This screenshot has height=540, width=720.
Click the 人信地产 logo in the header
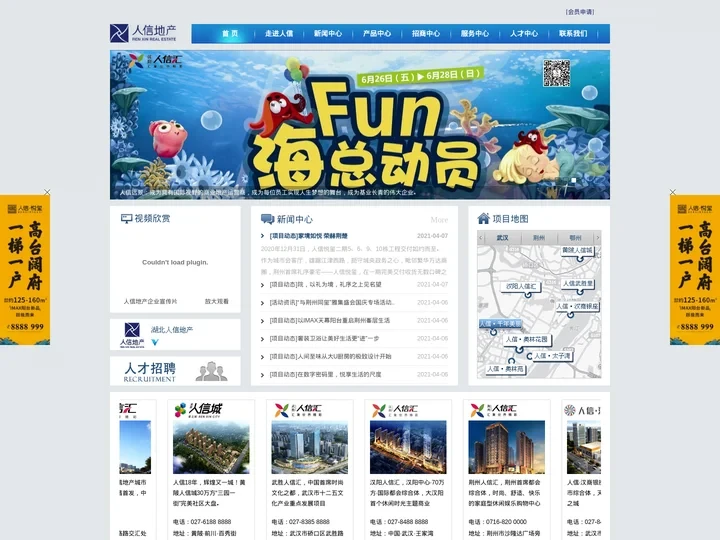[x=143, y=33]
